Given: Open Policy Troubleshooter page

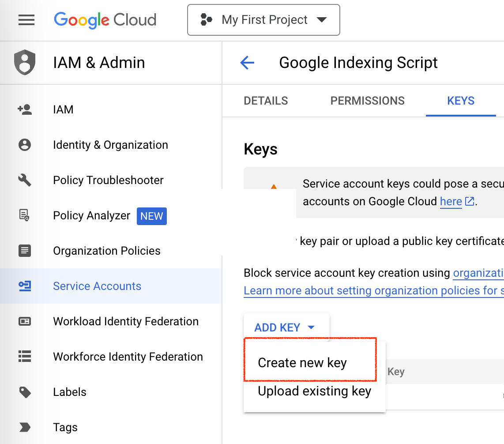Looking at the screenshot, I should point(111,180).
